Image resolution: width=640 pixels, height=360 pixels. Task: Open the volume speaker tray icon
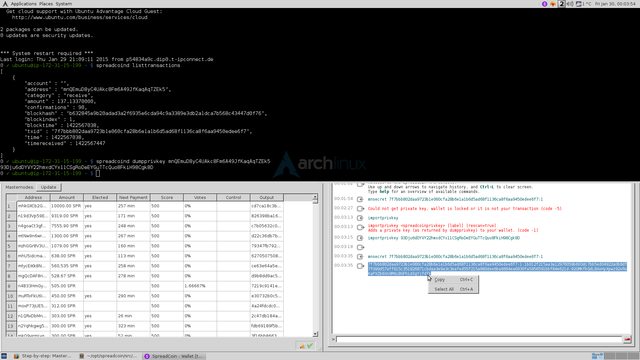pos(570,4)
